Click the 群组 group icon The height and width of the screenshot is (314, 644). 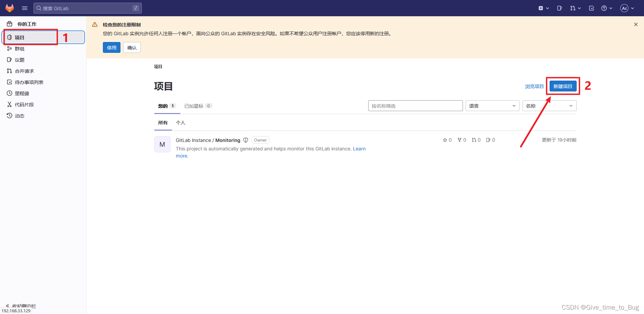pyautogui.click(x=9, y=48)
